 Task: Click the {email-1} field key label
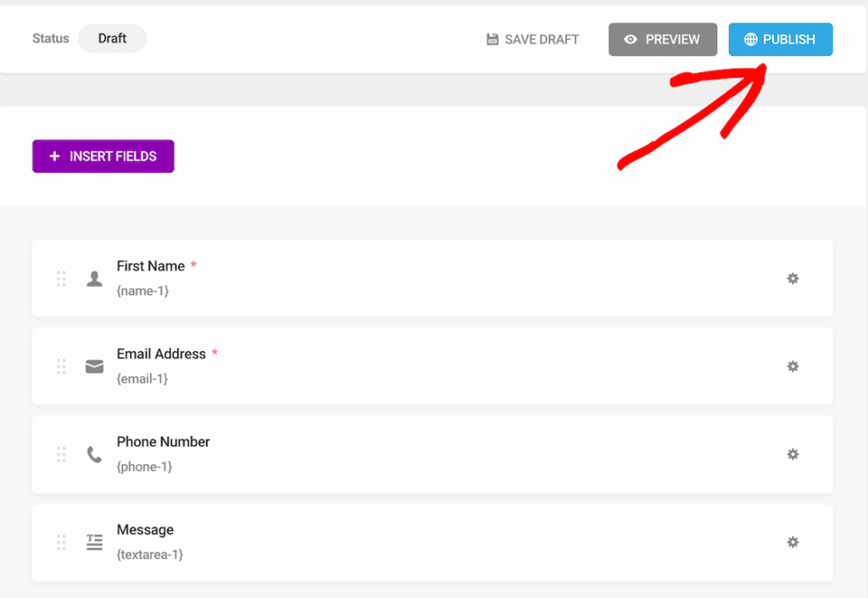coord(143,378)
